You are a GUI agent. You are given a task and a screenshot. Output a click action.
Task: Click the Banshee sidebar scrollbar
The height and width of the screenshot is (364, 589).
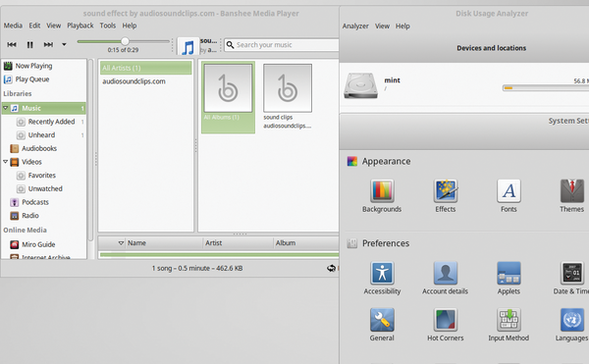[90, 150]
